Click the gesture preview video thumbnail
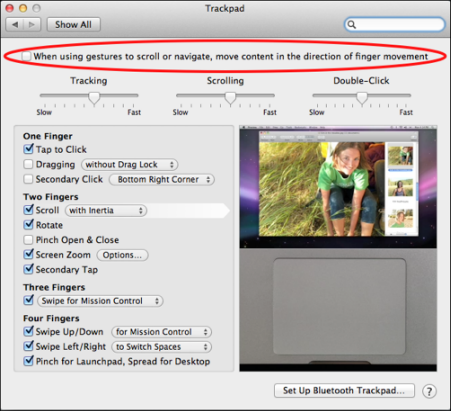The height and width of the screenshot is (411, 451). [338, 249]
